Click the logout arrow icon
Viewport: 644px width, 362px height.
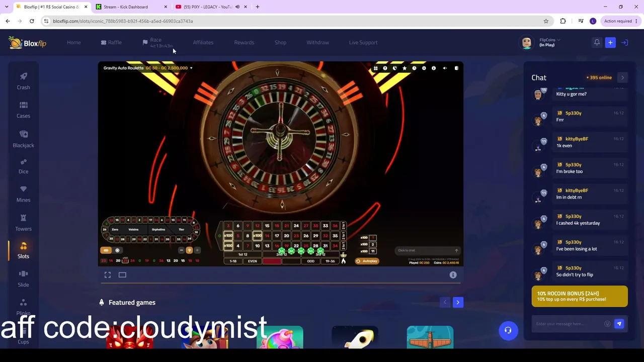point(624,43)
